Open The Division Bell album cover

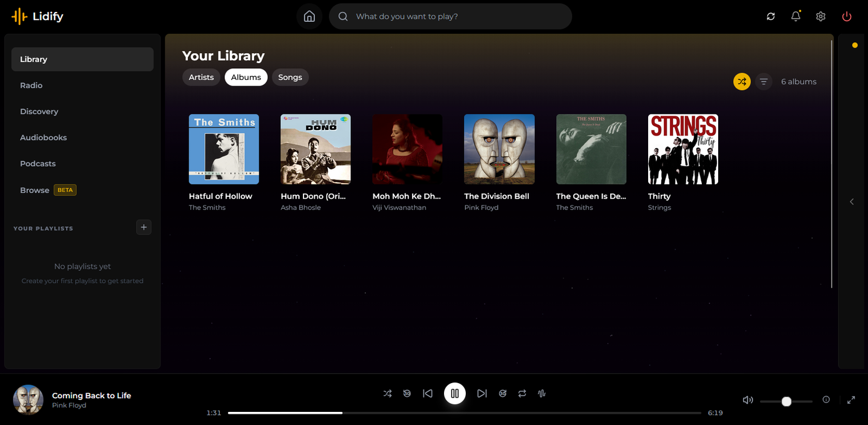500,149
